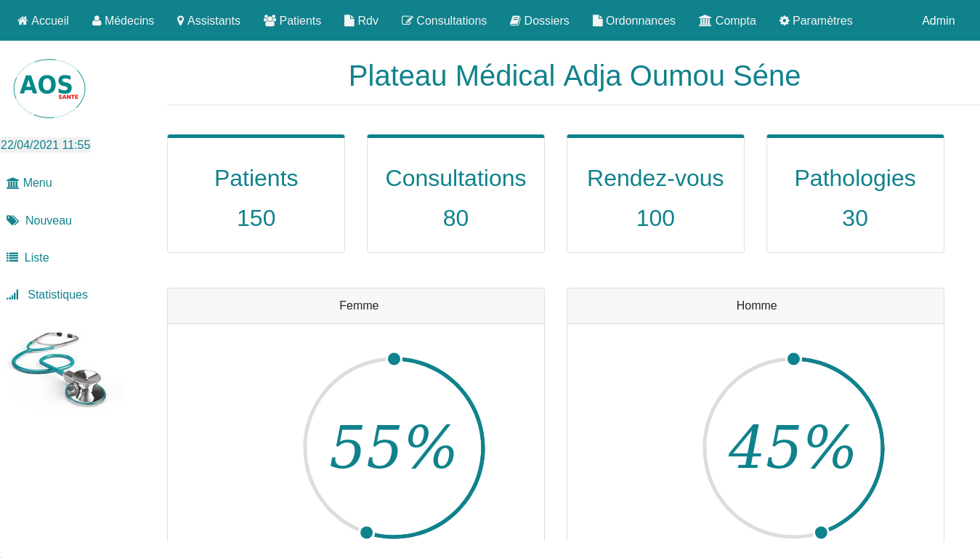Click the list icon beside Liste

(x=12, y=257)
